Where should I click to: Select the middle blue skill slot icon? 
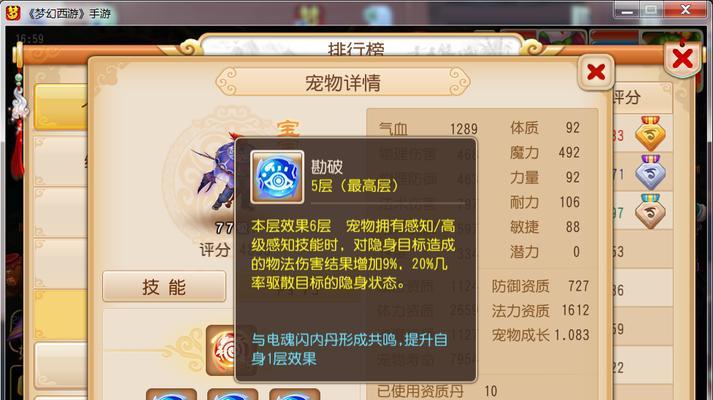pos(232,394)
